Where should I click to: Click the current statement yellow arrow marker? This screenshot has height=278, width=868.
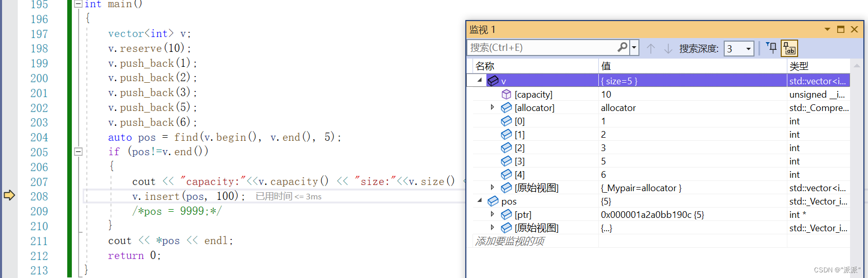pos(9,195)
